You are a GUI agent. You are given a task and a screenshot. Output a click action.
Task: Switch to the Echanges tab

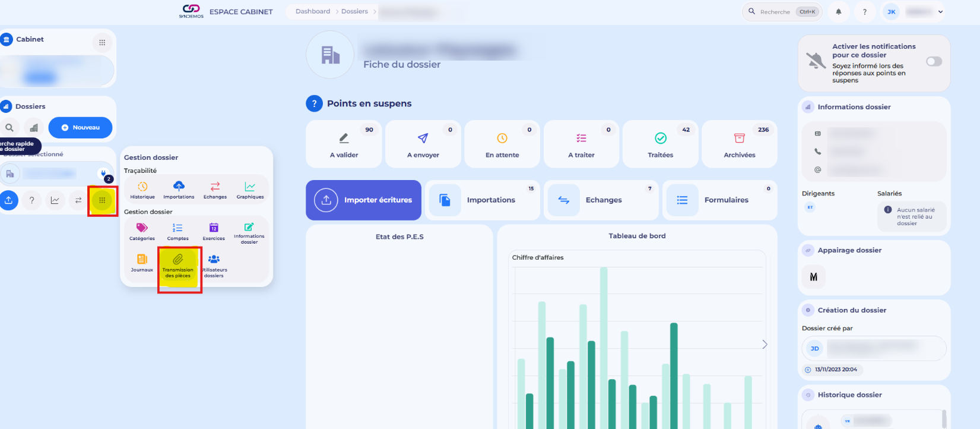tap(600, 200)
